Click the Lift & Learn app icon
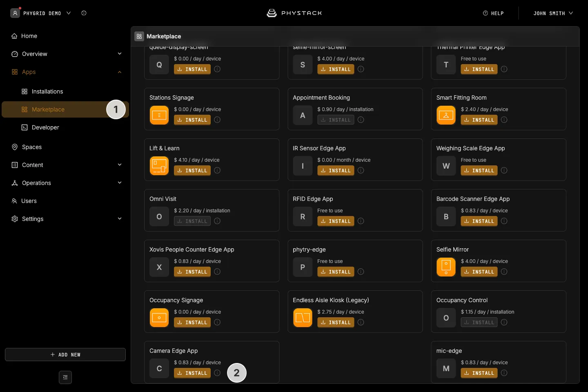 click(159, 166)
